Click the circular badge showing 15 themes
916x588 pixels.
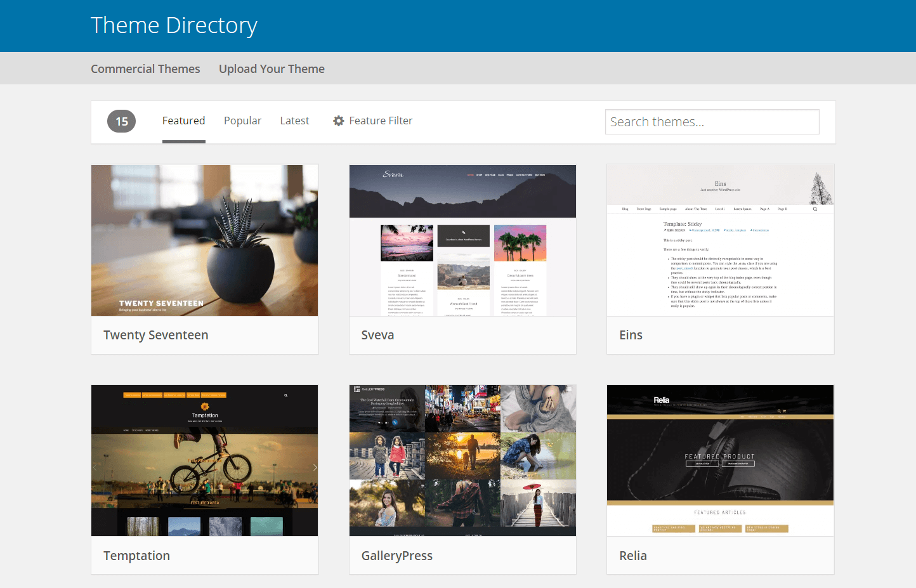pos(121,121)
